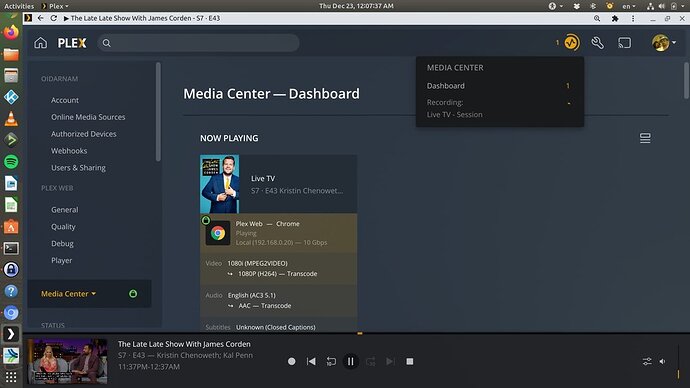
Task: Toggle the Now Playing list view icon
Action: point(645,138)
